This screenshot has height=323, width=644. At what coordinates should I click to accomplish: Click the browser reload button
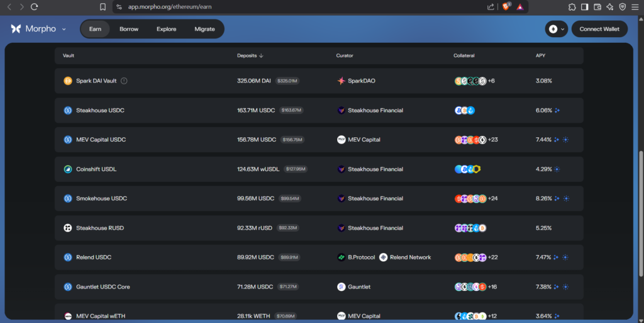[35, 6]
